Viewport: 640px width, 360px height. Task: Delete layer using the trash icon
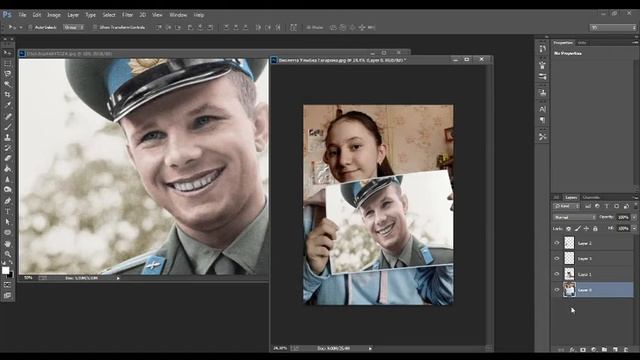[626, 350]
